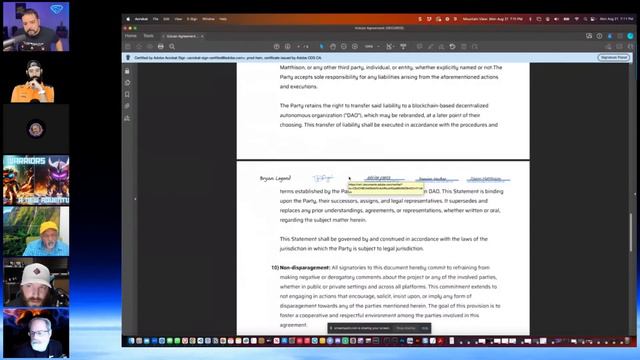Zoom in using the plus circle icon
The width and height of the screenshot is (640, 360).
pyautogui.click(x=355, y=47)
